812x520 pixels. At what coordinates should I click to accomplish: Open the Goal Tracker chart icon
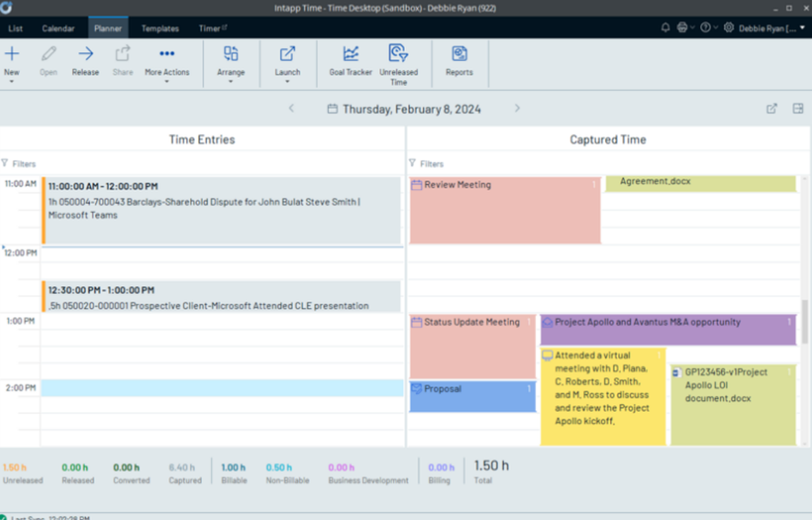pos(351,54)
